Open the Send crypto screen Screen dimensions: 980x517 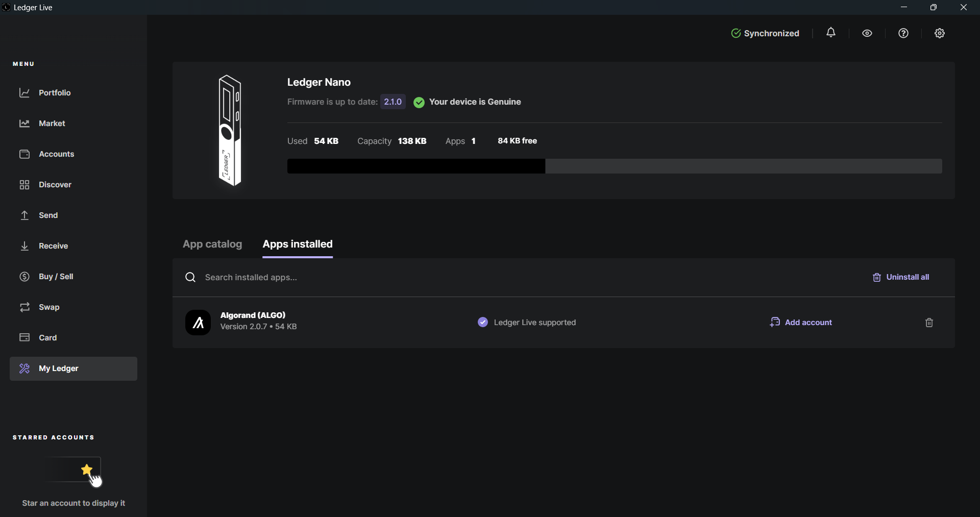tap(48, 215)
